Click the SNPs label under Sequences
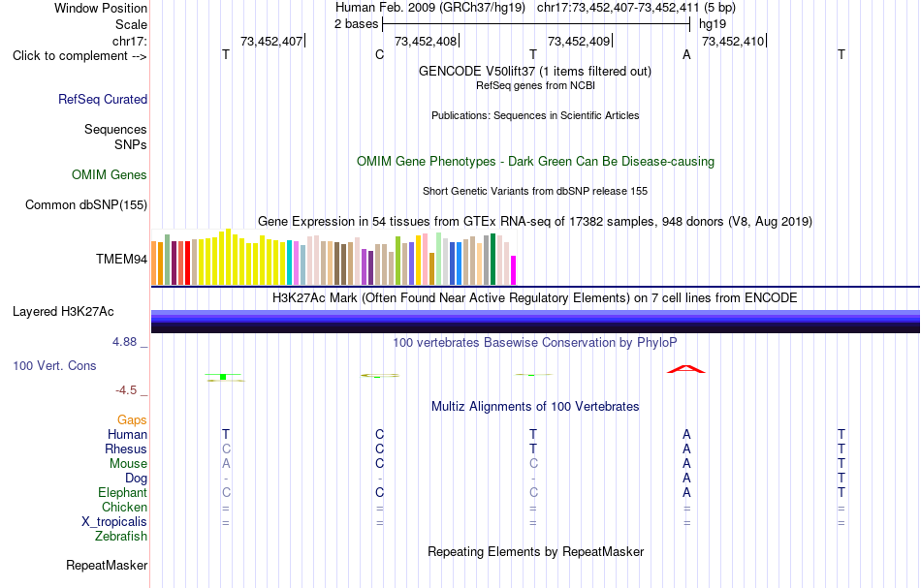Screen dimensions: 921x588 131,144
